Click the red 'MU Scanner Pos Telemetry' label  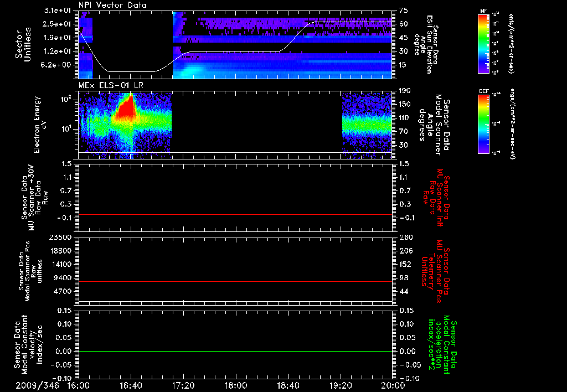click(436, 271)
